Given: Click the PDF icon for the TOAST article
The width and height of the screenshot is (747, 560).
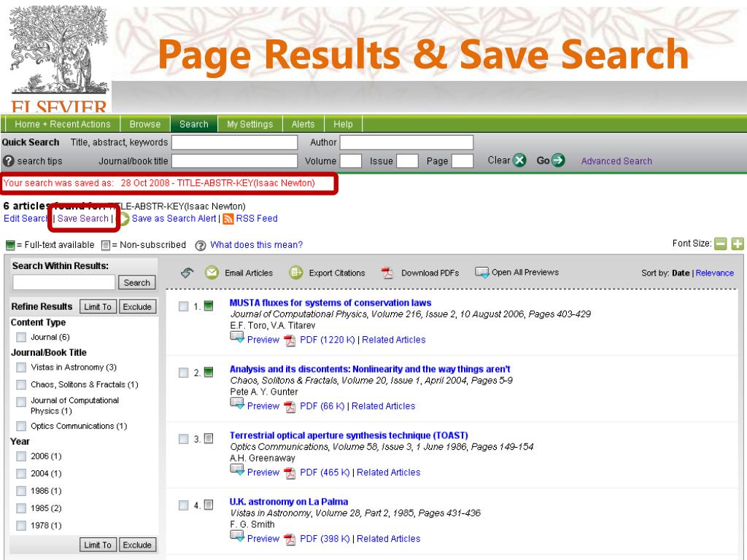Looking at the screenshot, I should pyautogui.click(x=290, y=472).
